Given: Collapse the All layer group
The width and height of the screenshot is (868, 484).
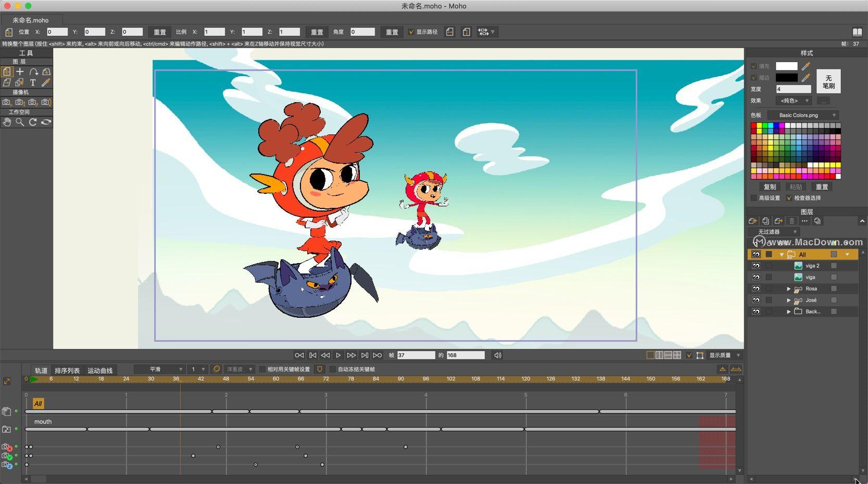Looking at the screenshot, I should 782,255.
